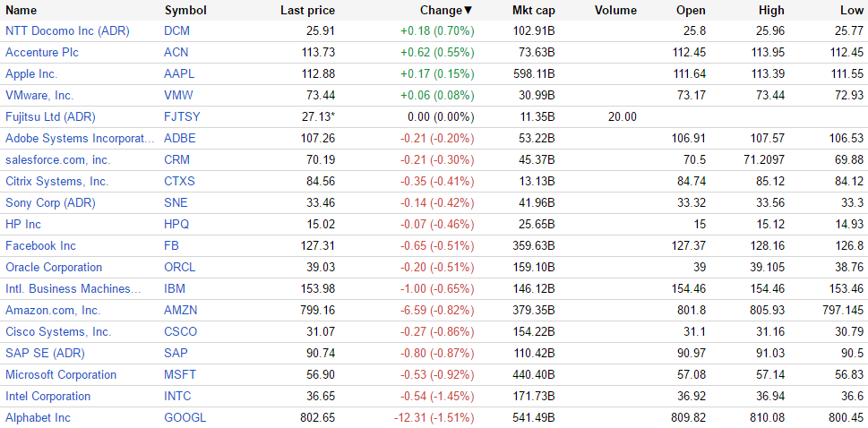868x428 pixels.
Task: Sort by Last price header
Action: [307, 11]
